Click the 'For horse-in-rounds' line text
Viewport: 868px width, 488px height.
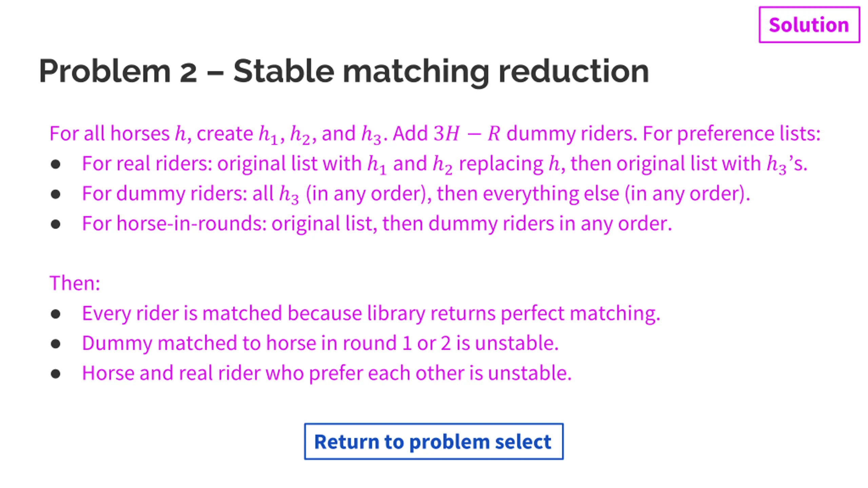[x=377, y=224]
